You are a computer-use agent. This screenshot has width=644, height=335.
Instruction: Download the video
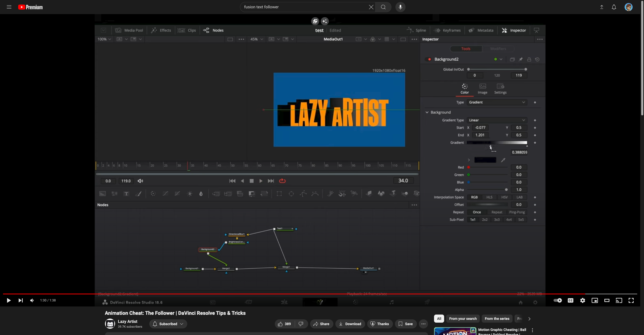(350, 324)
